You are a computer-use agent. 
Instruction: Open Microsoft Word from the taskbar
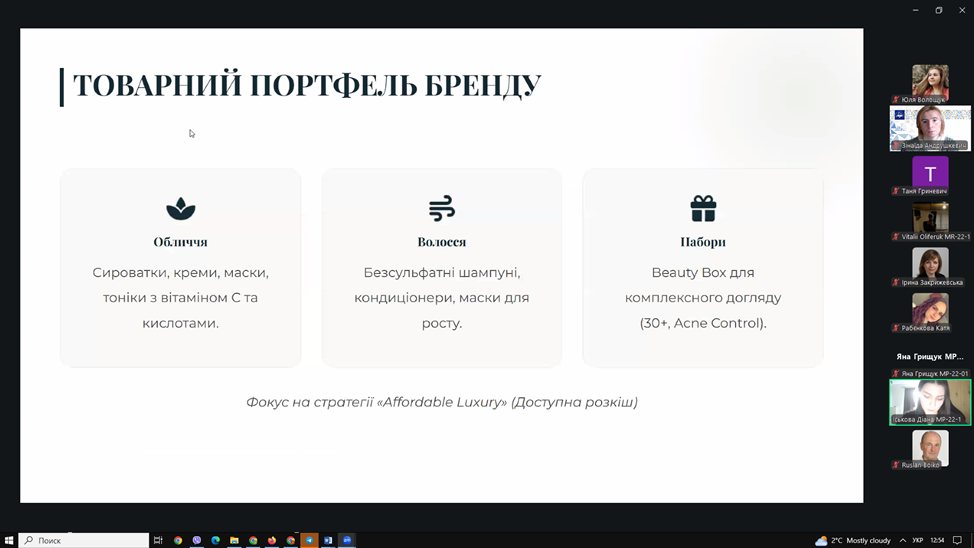(x=328, y=540)
